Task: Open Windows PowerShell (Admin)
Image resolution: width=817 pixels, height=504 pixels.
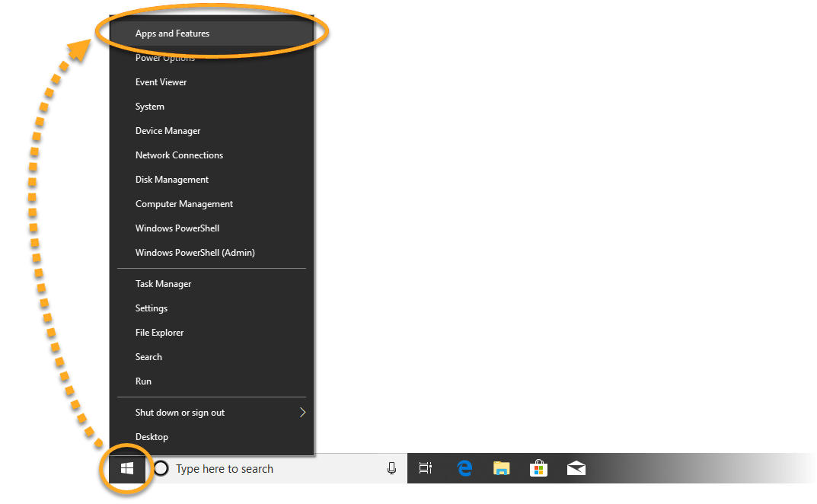Action: 195,253
